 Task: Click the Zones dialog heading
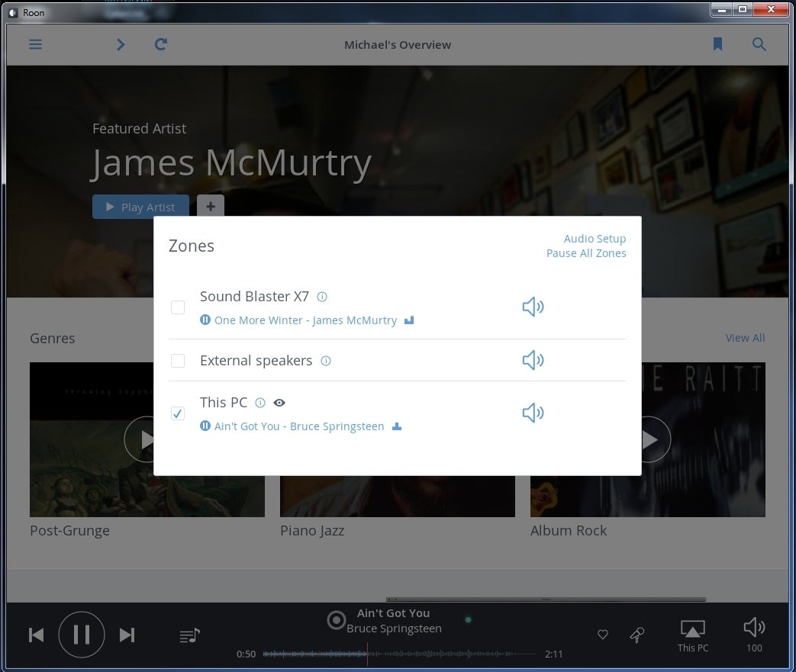click(x=192, y=246)
